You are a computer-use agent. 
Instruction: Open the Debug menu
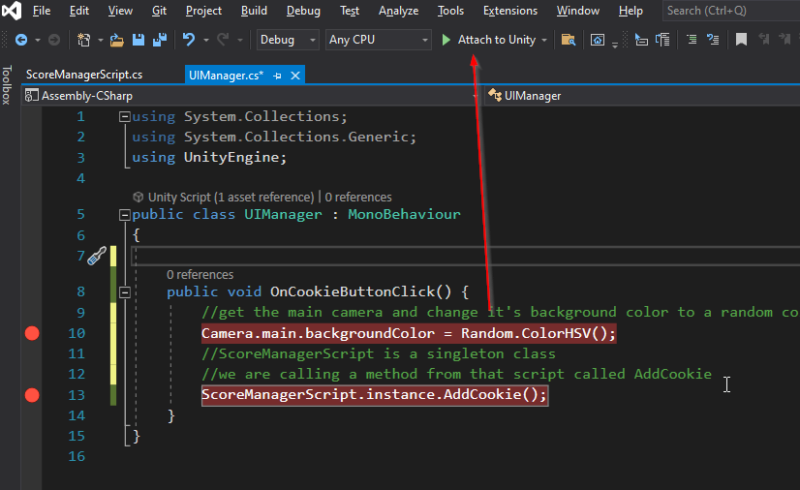303,11
